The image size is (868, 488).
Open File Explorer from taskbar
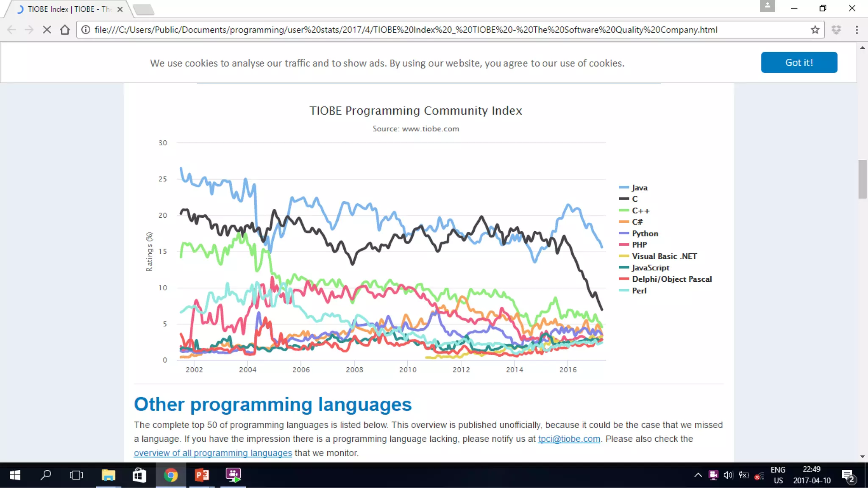(x=108, y=475)
